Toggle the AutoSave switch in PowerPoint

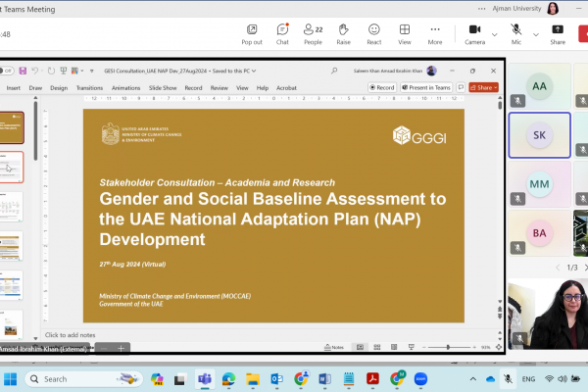[x=6, y=71]
